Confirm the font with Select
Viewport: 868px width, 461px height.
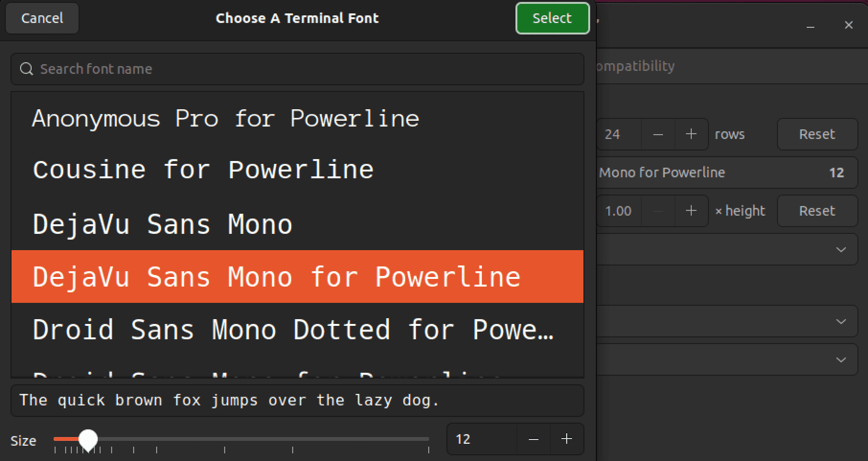tap(552, 18)
